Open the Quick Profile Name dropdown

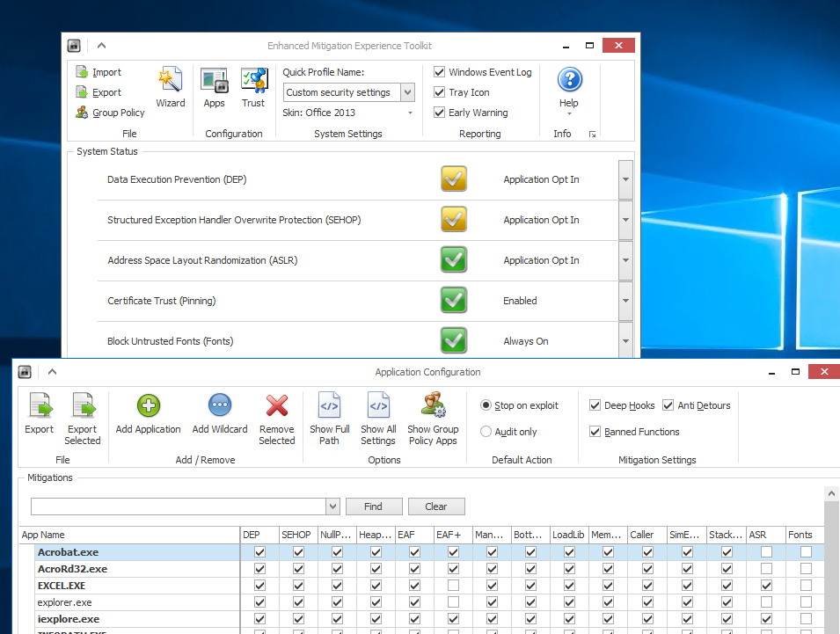(x=407, y=92)
